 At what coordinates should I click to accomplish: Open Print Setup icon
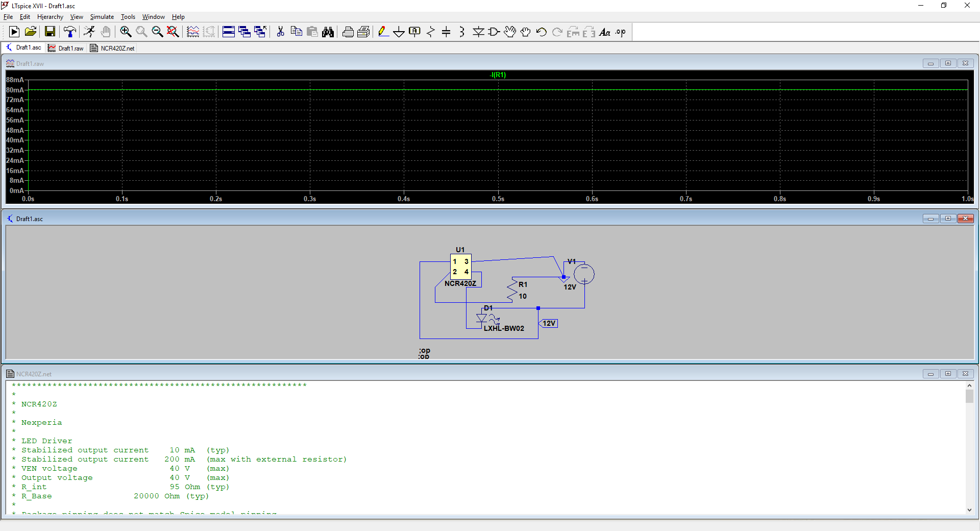click(x=363, y=32)
